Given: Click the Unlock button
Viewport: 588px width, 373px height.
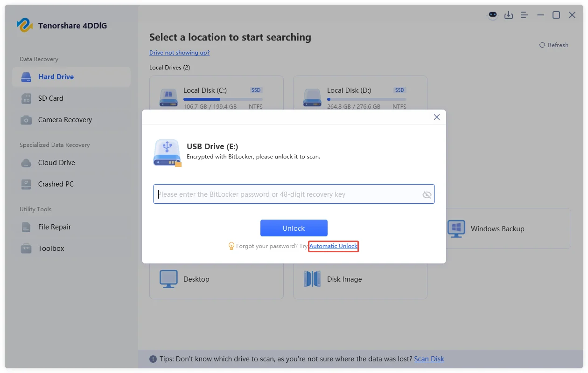Looking at the screenshot, I should click(294, 228).
